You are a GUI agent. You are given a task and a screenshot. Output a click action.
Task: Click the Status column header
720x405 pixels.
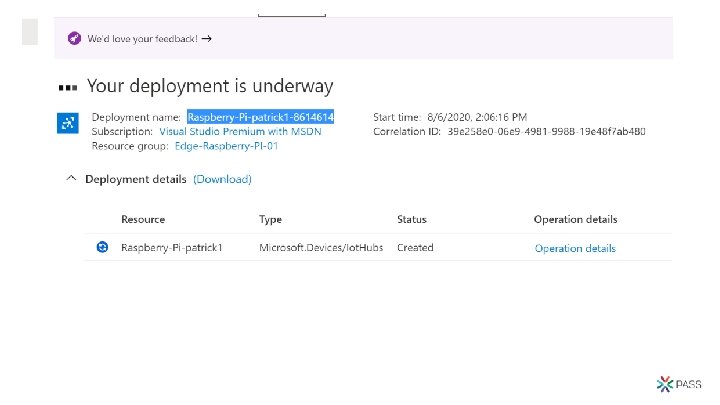click(412, 219)
